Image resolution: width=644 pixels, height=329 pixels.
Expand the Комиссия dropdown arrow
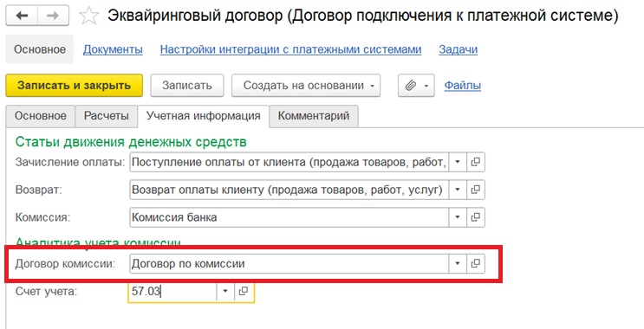458,217
